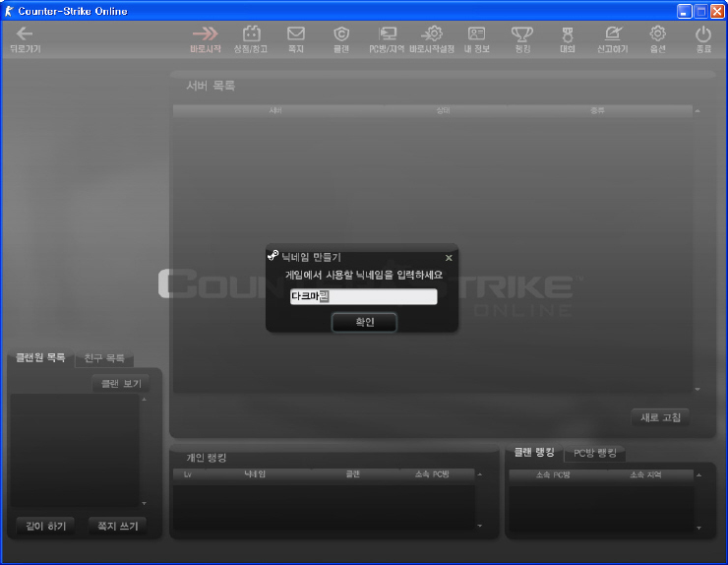Screen dimensions: 728x565
Task: Open the 옵션 gear icon
Action: click(657, 39)
